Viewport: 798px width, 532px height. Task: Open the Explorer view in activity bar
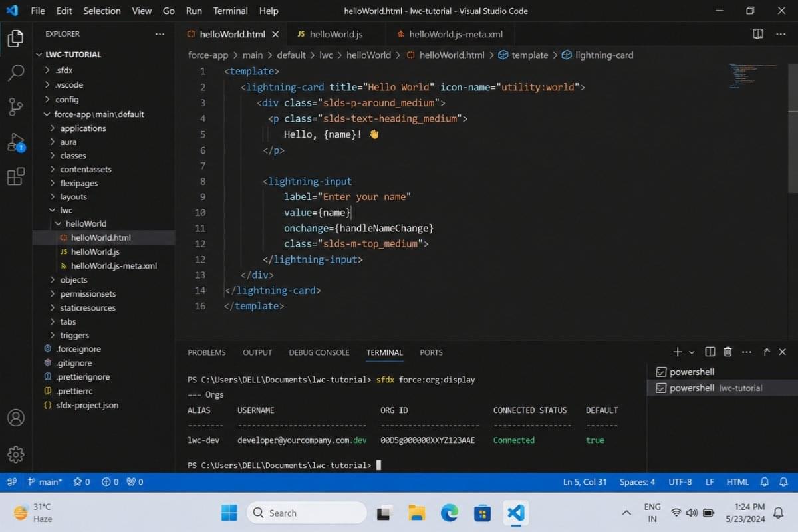15,39
